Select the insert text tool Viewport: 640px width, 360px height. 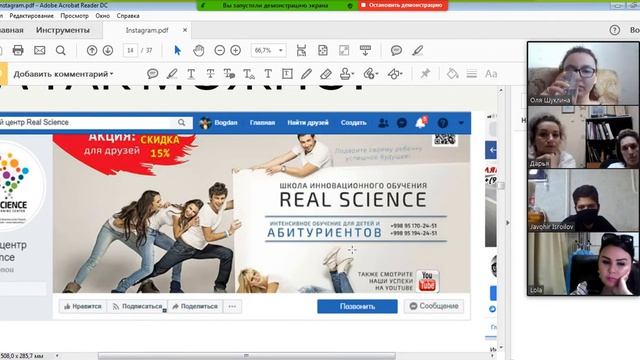249,74
